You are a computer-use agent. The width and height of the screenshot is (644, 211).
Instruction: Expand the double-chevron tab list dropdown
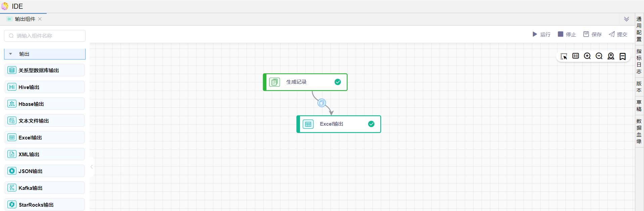(x=627, y=19)
